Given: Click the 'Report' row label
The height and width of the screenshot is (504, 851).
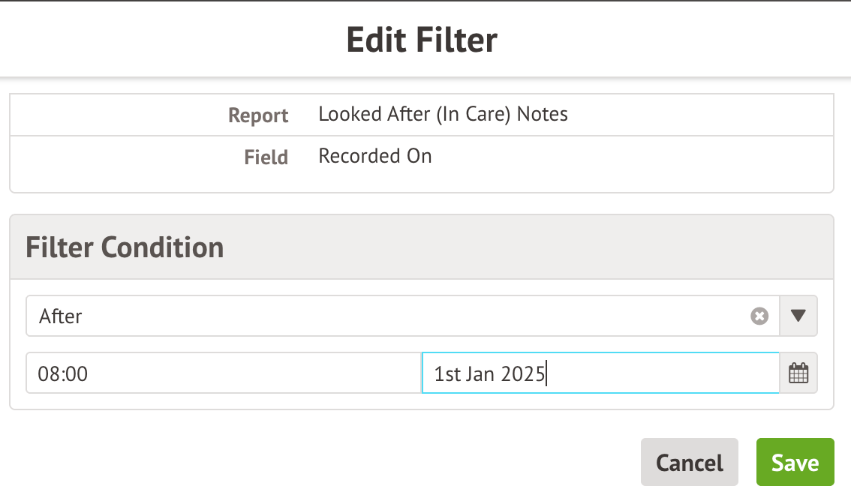Looking at the screenshot, I should [258, 115].
